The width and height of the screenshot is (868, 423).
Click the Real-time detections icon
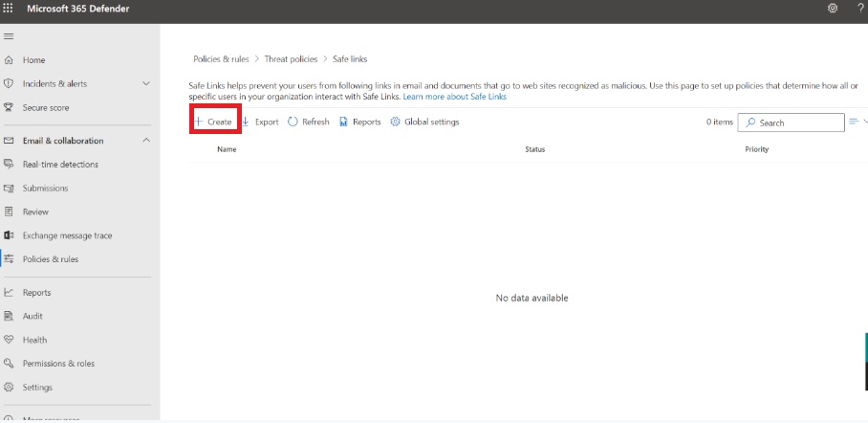click(9, 164)
